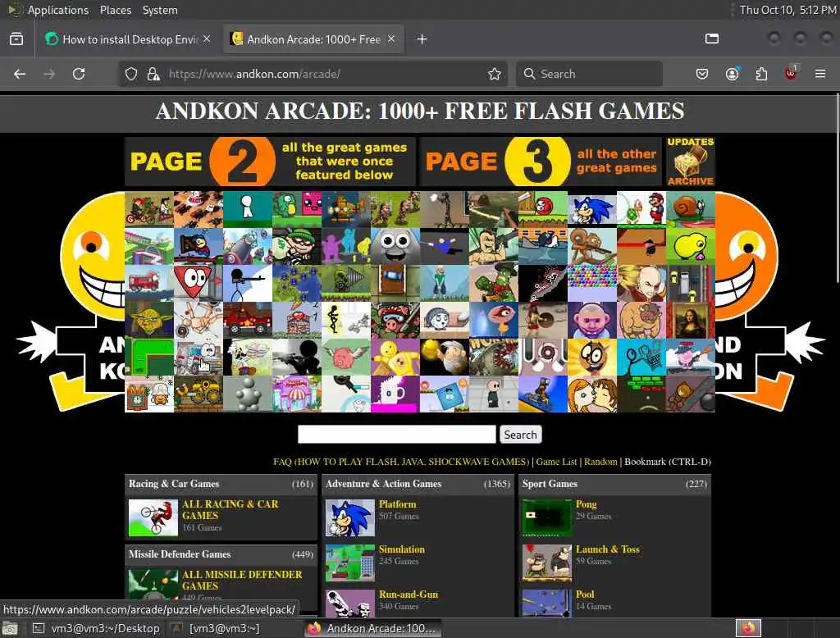Show site tracking protection shield

tap(131, 74)
